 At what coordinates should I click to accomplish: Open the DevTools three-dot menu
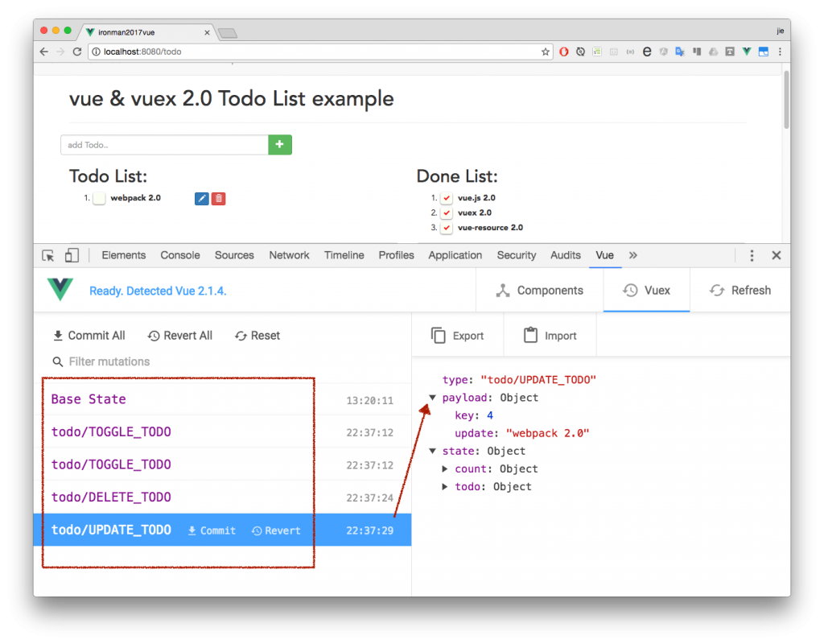752,255
